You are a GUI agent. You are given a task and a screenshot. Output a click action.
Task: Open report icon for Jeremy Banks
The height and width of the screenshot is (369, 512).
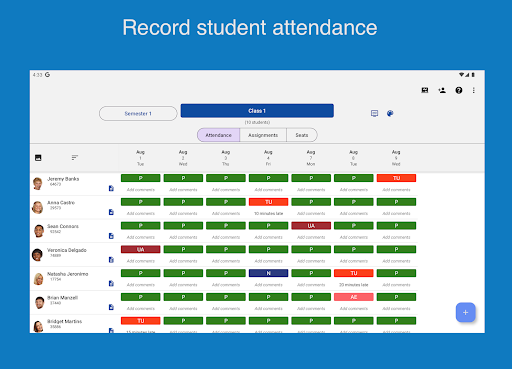click(x=111, y=188)
